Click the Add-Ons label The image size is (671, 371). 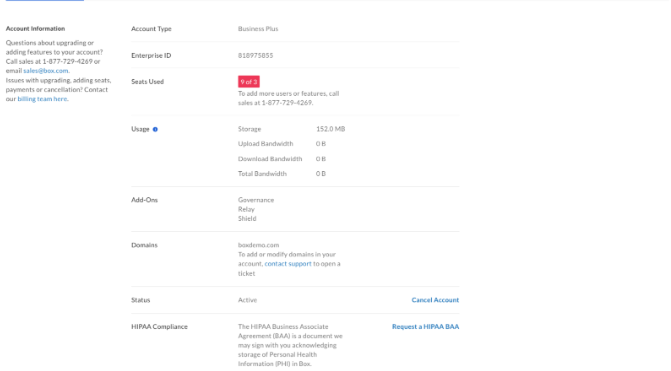click(144, 200)
